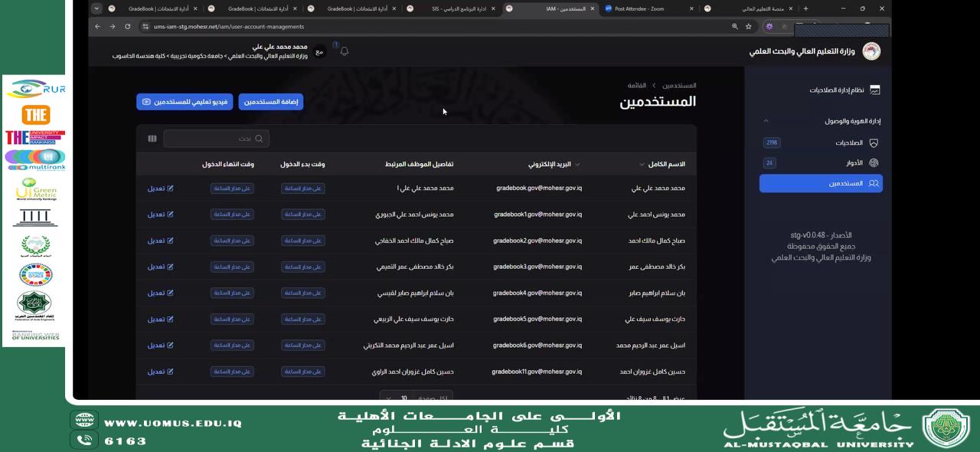Sort by البريد الإلكتروني column arrow
This screenshot has height=452, width=980.
click(x=577, y=165)
